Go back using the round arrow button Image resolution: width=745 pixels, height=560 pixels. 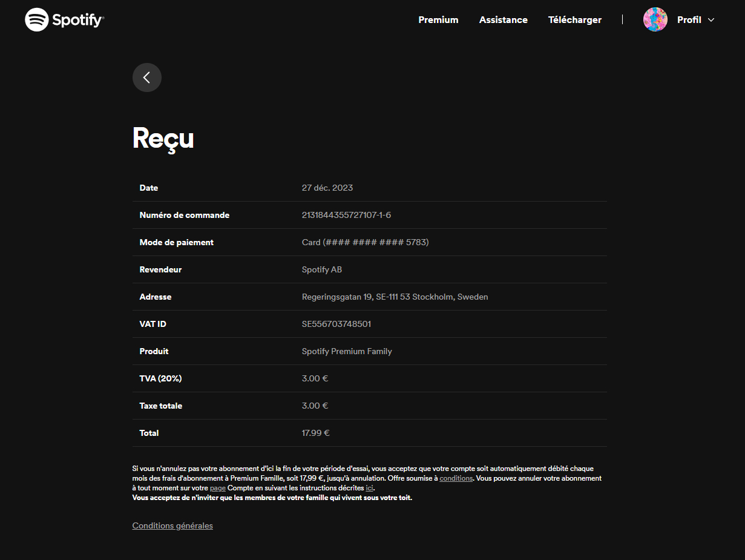click(x=147, y=77)
